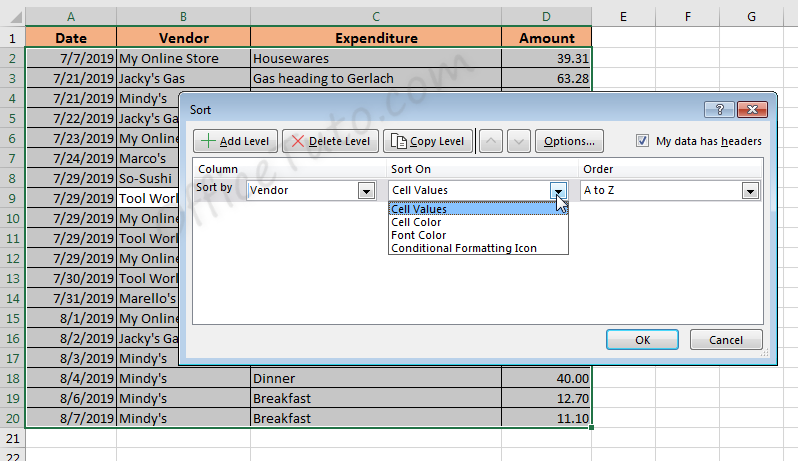This screenshot has width=798, height=461.
Task: Select cell with amount 12.70
Action: pos(546,398)
